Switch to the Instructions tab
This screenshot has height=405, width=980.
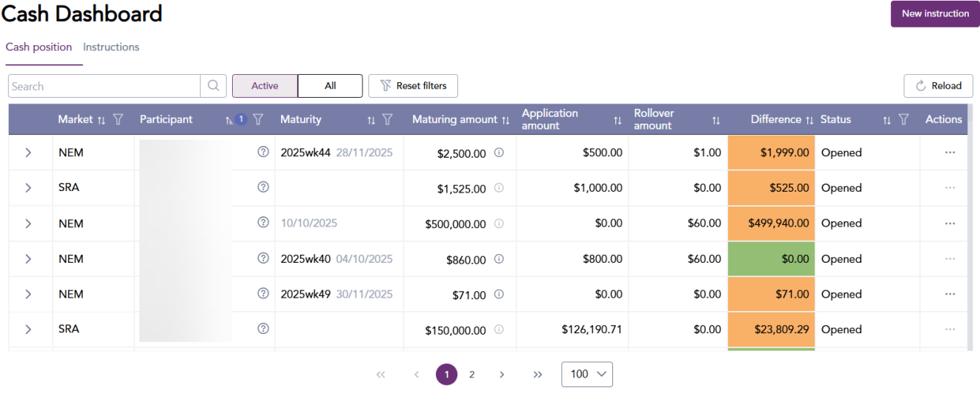click(111, 47)
